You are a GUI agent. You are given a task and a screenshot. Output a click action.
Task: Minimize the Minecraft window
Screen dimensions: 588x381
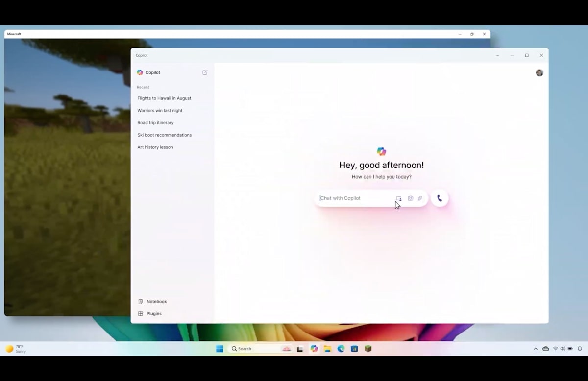click(x=460, y=34)
